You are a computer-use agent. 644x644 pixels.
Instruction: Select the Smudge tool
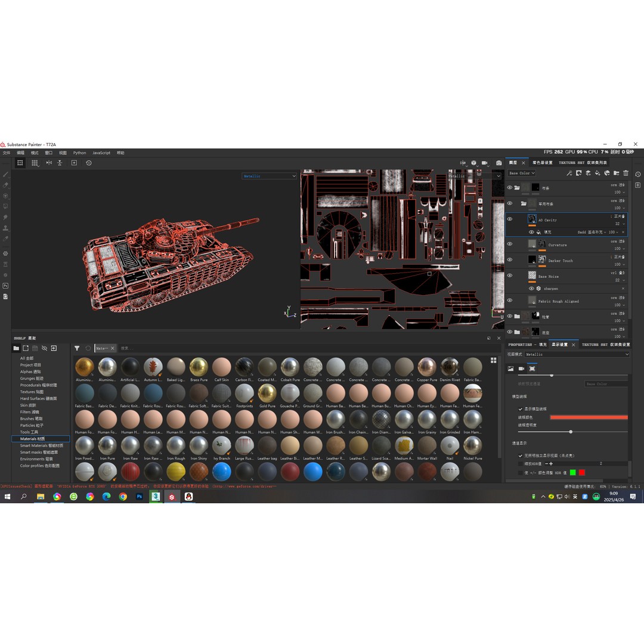click(6, 217)
